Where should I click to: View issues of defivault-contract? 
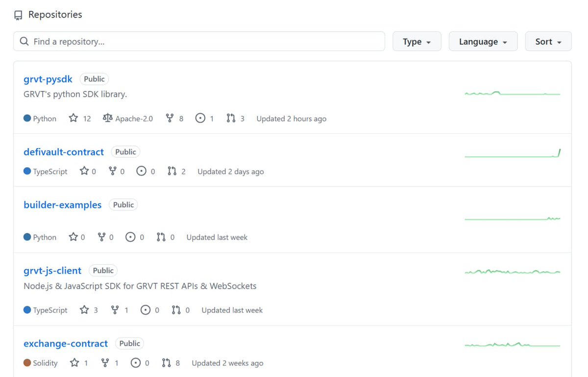tap(146, 172)
